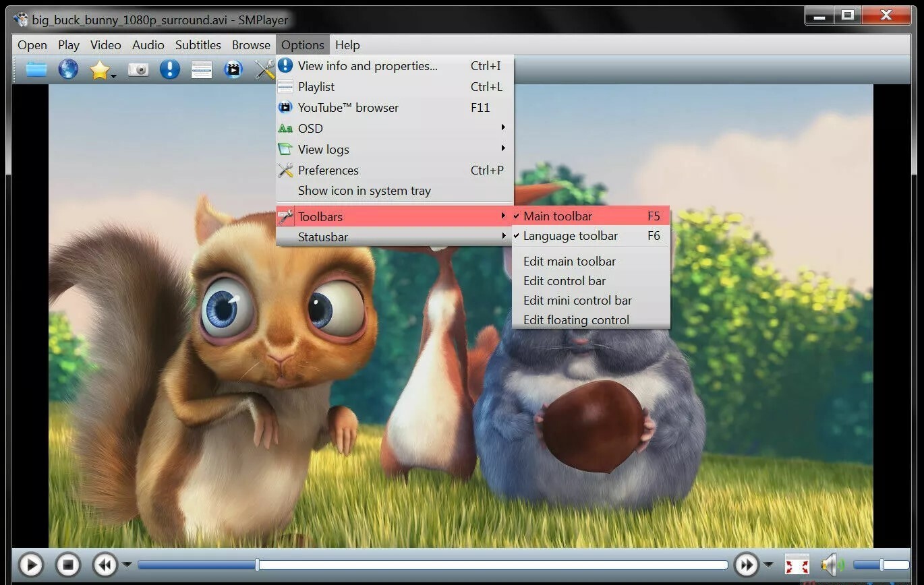Open the Browse menu
This screenshot has height=585, width=924.
tap(251, 45)
